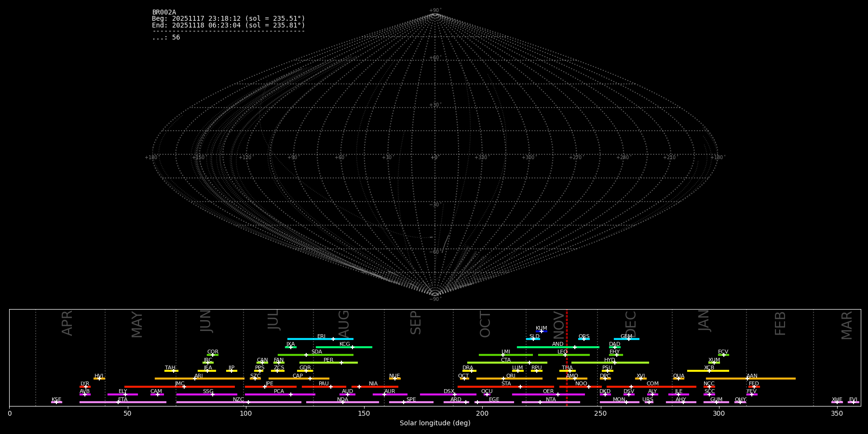The height and width of the screenshot is (434, 868).
Task: Select the AND shower label
Action: pyautogui.click(x=558, y=344)
